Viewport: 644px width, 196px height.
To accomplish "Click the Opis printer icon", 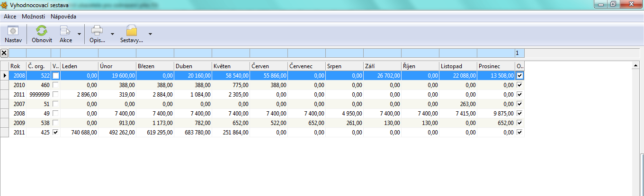I will click(x=97, y=31).
